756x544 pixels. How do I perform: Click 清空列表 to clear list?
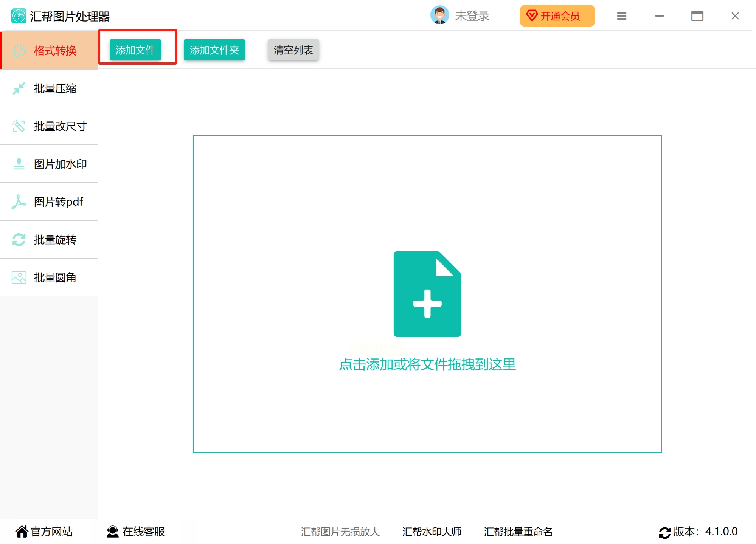tap(293, 50)
